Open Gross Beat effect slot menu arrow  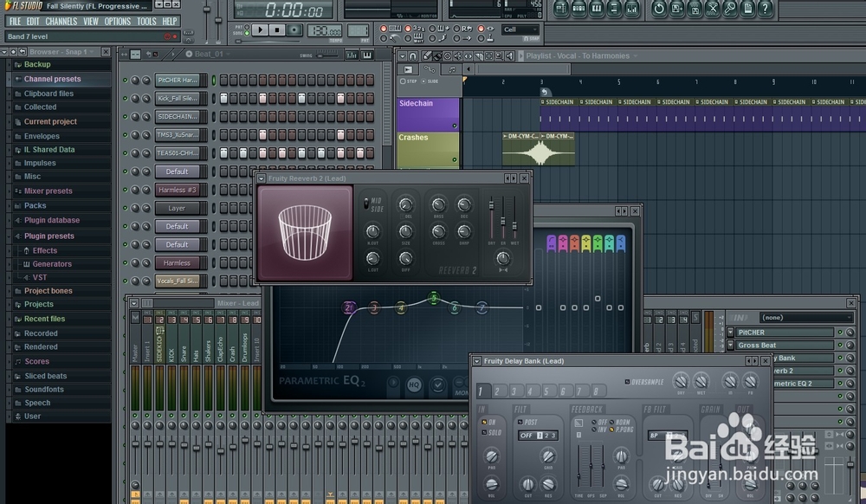pos(730,345)
